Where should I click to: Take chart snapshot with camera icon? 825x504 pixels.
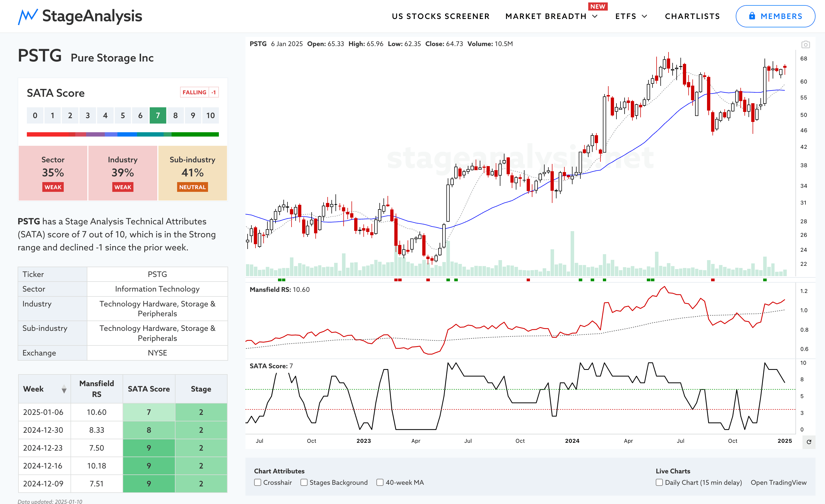pos(805,44)
